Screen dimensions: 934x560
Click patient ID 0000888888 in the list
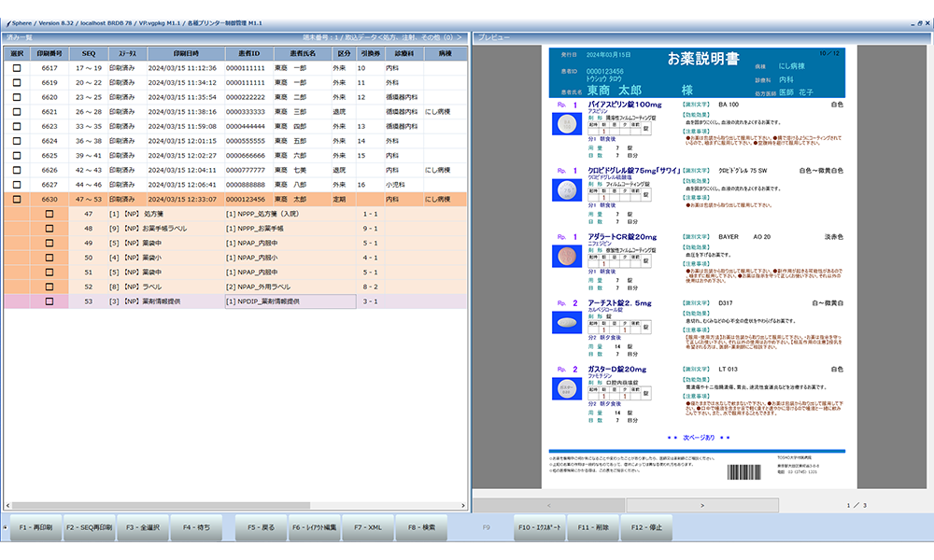pos(246,185)
